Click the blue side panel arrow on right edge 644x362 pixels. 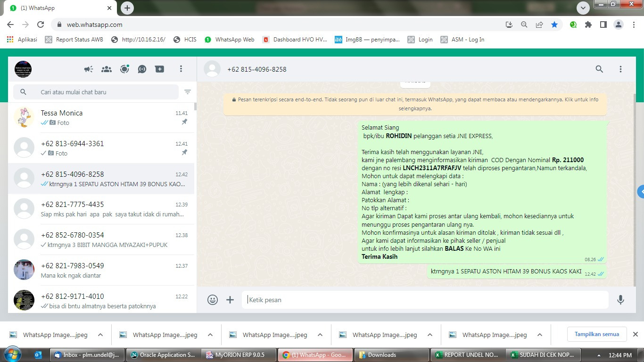point(641,192)
